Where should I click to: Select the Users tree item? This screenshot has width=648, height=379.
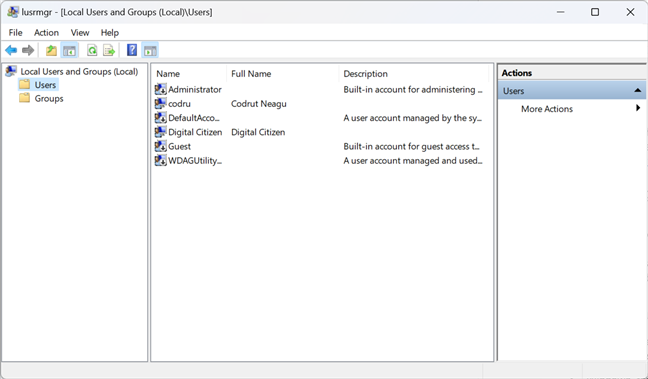[45, 85]
